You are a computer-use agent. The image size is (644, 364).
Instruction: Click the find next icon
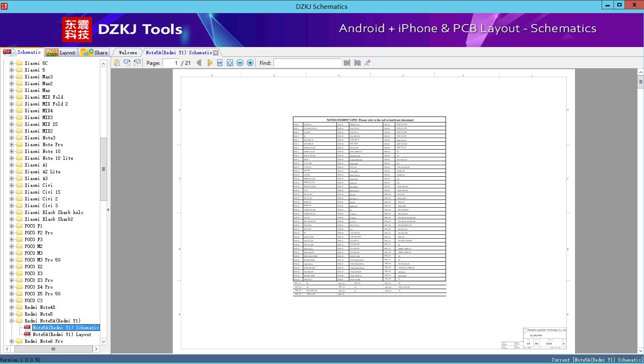357,63
